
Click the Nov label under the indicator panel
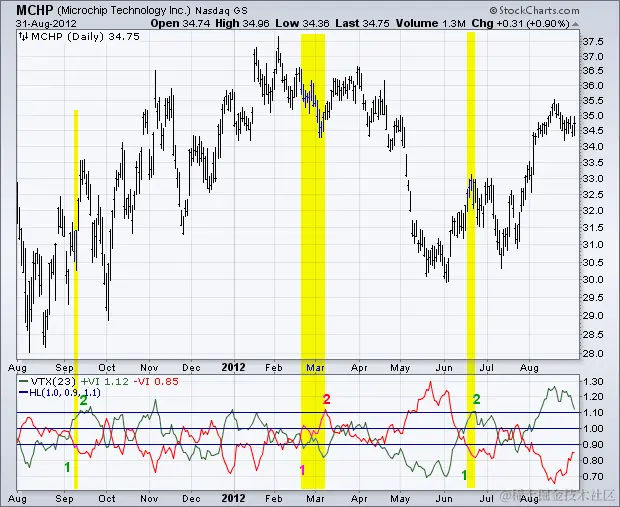149,499
